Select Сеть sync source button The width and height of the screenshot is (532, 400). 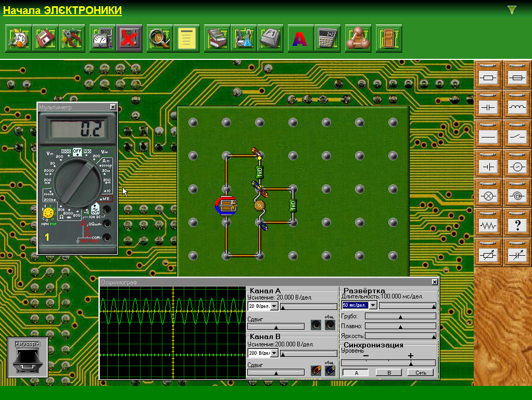click(421, 372)
